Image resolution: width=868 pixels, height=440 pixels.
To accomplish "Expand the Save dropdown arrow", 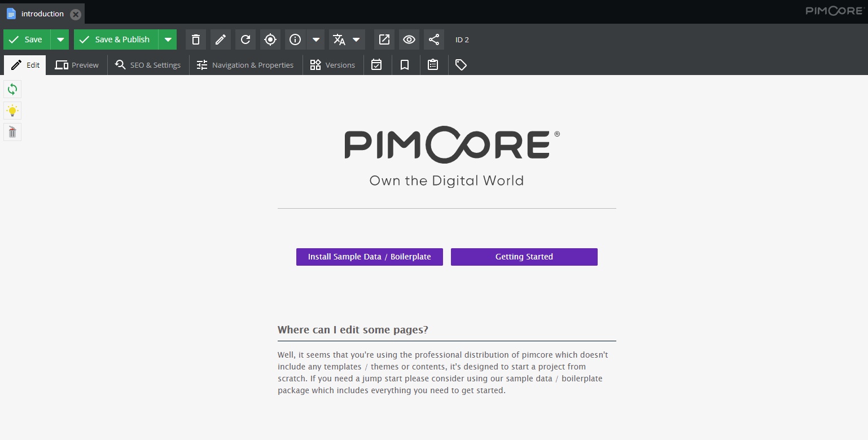I will pos(60,39).
